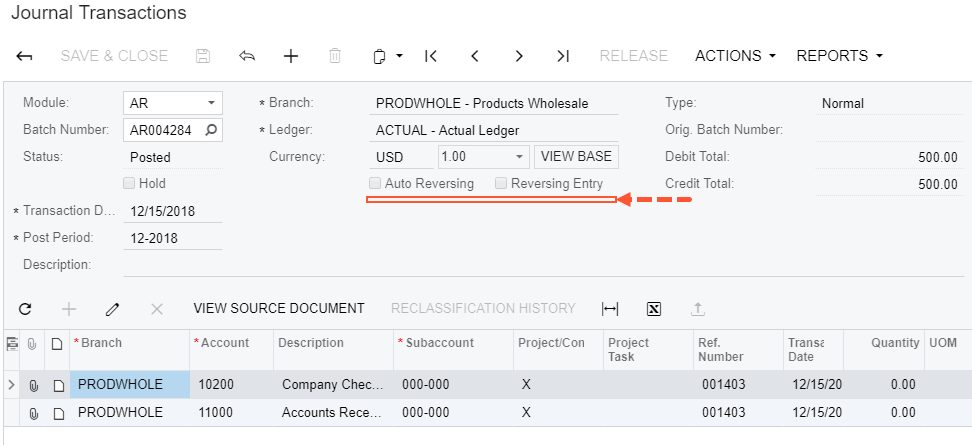This screenshot has width=972, height=445.
Task: Open the Module dropdown
Action: coord(211,103)
